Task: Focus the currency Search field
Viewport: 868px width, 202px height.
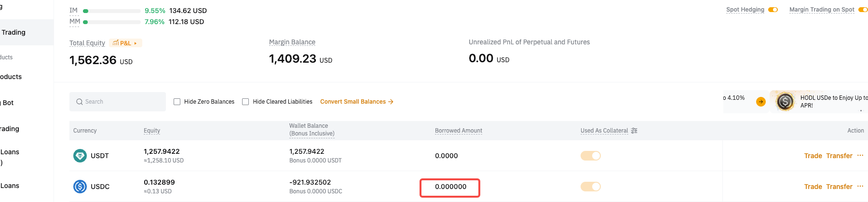Action: click(x=118, y=102)
